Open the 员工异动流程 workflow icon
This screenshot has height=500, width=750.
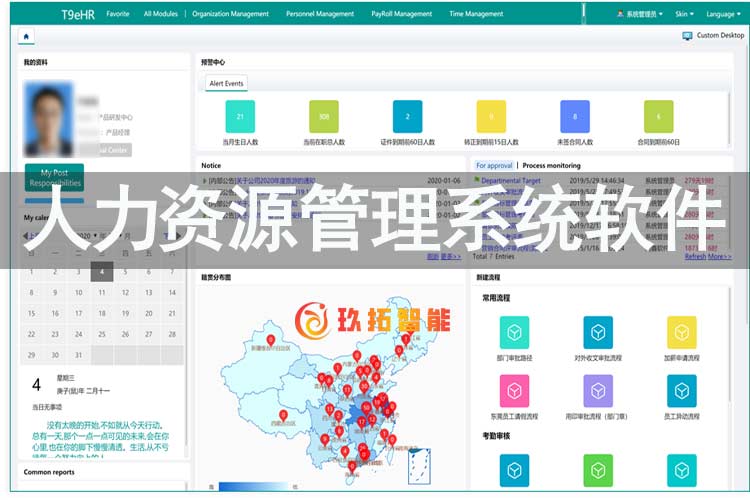[681, 390]
